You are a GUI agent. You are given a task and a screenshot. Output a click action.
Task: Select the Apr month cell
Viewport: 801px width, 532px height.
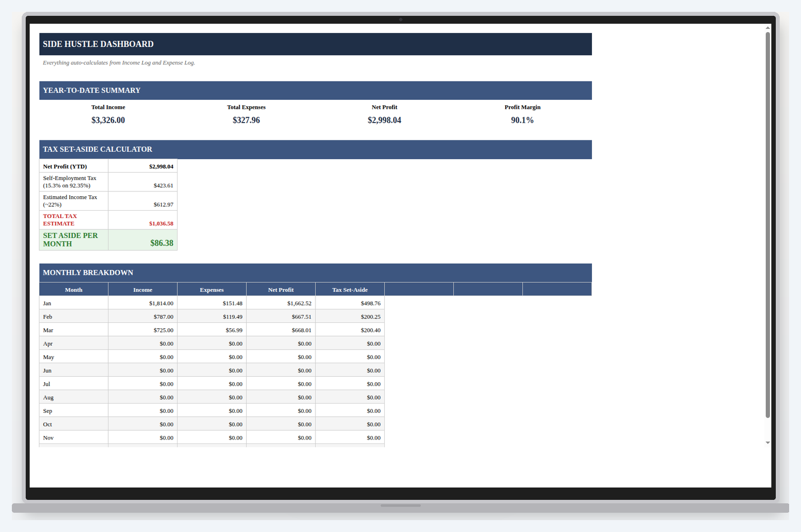coord(74,343)
